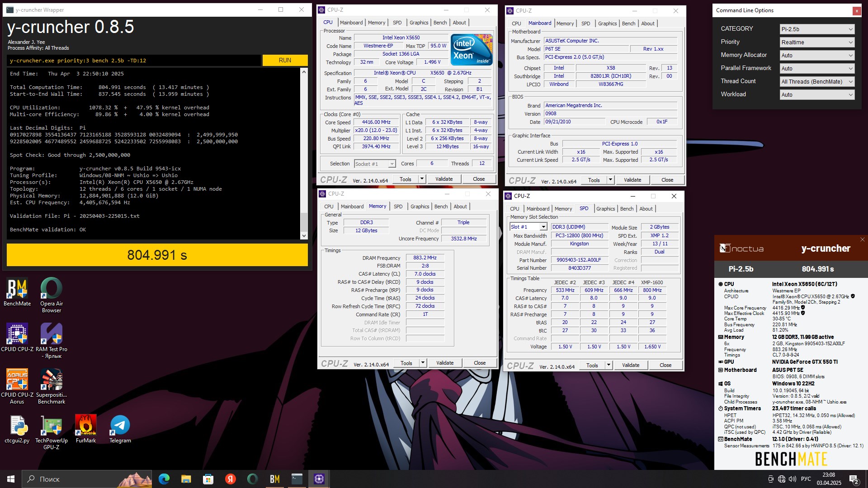Switch to the y-cruncher console taskbar icon
Image resolution: width=868 pixels, height=488 pixels.
[297, 479]
